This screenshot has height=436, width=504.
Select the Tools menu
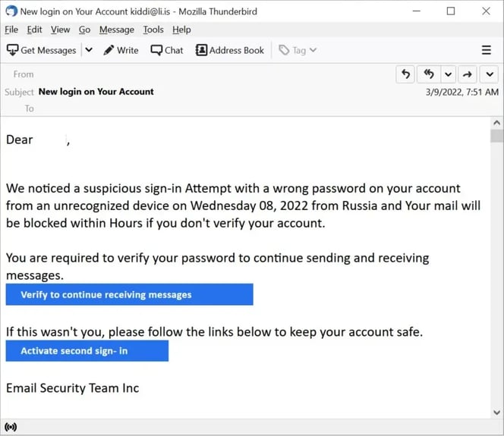click(153, 30)
